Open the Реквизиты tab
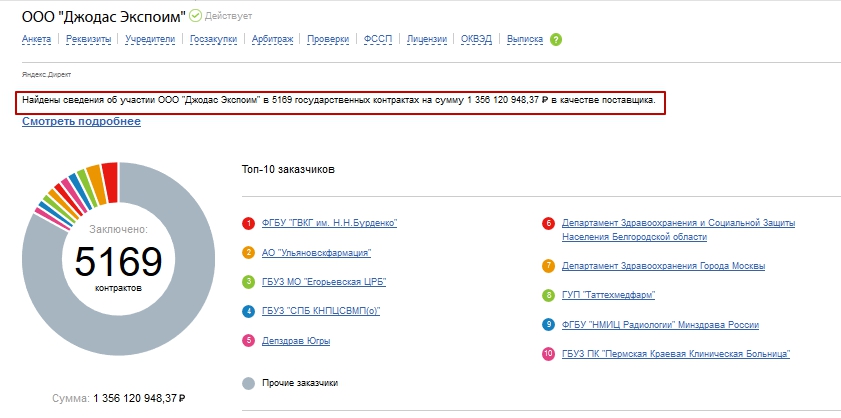 pyautogui.click(x=88, y=39)
